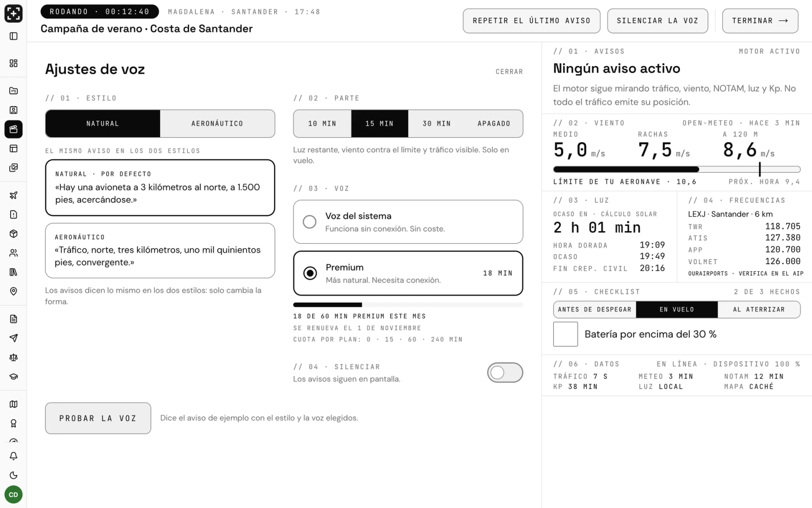812x508 pixels.
Task: Select the Natural example notice card
Action: point(160,187)
